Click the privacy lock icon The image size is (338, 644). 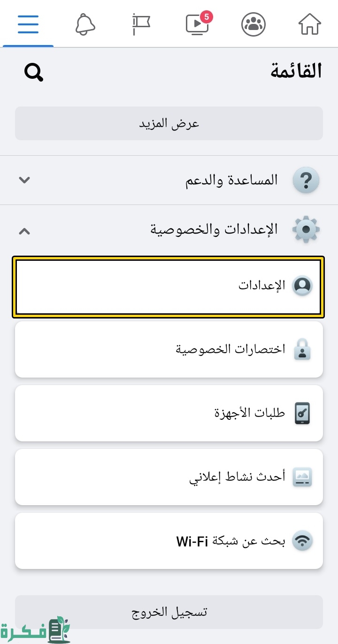[x=303, y=349]
